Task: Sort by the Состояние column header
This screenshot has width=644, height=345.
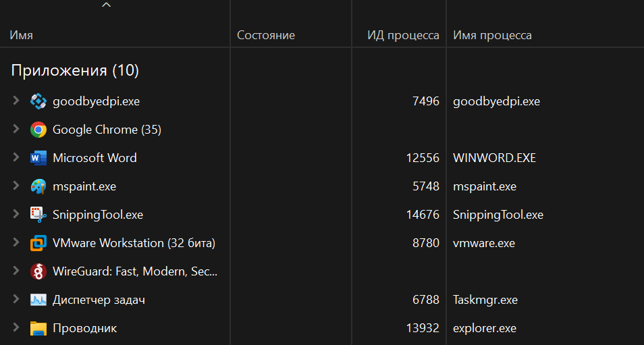Action: tap(266, 35)
